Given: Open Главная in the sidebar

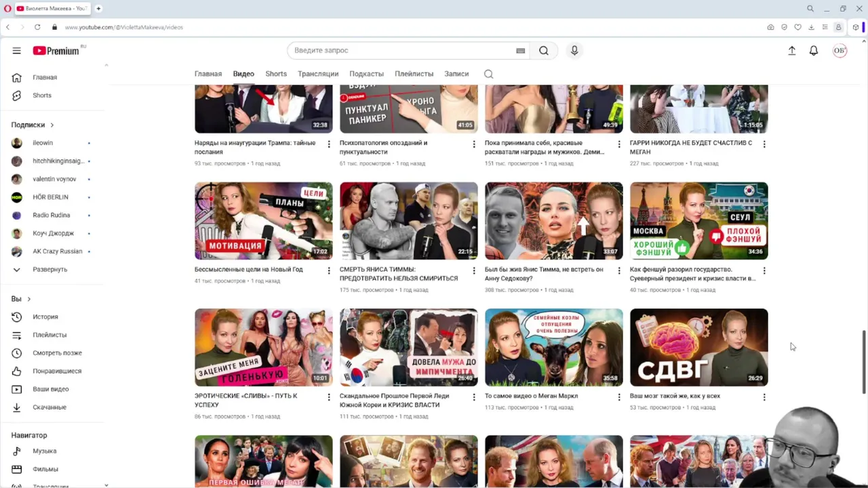Looking at the screenshot, I should pos(45,77).
